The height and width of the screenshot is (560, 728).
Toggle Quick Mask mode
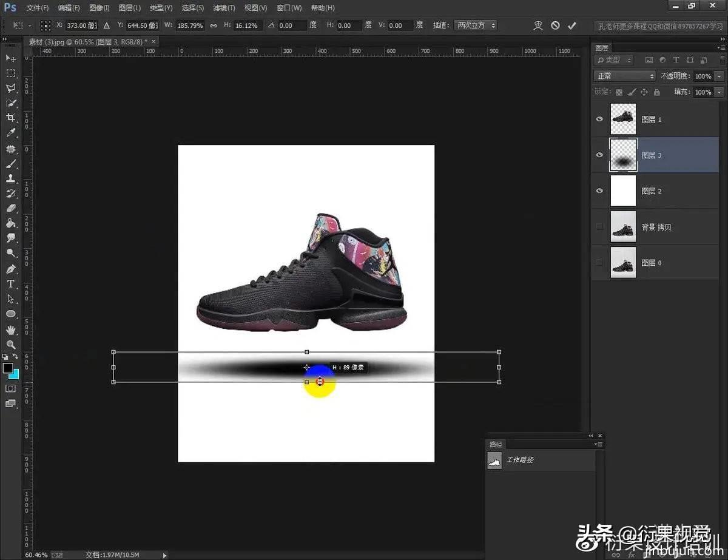pos(11,388)
